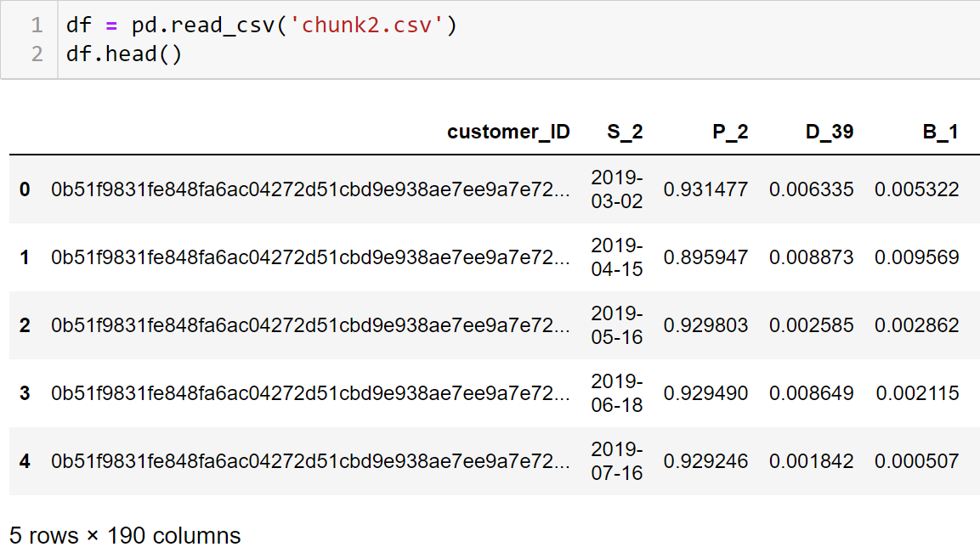Image resolution: width=980 pixels, height=547 pixels.
Task: Click the B_1 value 0.002115
Action: [x=917, y=393]
